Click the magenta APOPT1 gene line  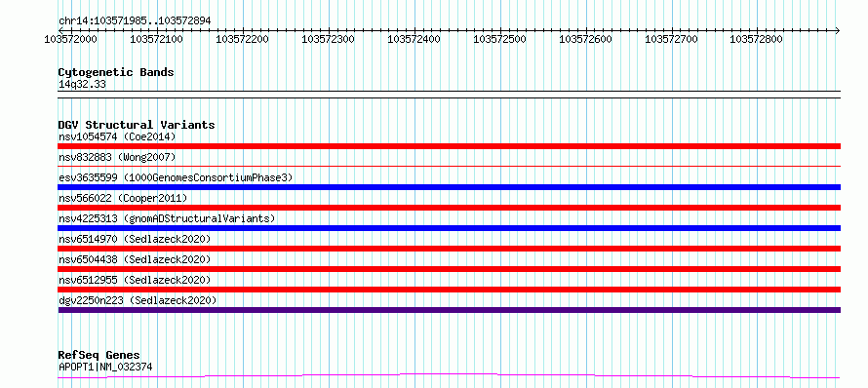click(x=450, y=376)
